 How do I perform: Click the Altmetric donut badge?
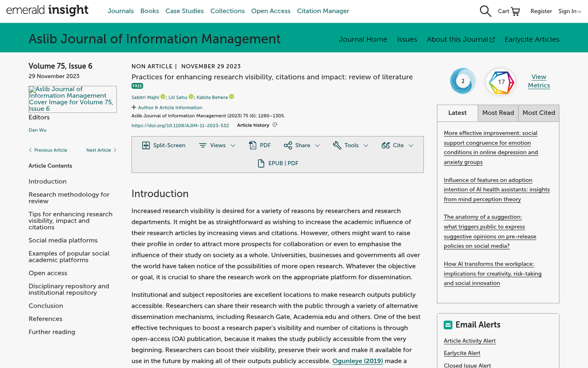click(462, 81)
